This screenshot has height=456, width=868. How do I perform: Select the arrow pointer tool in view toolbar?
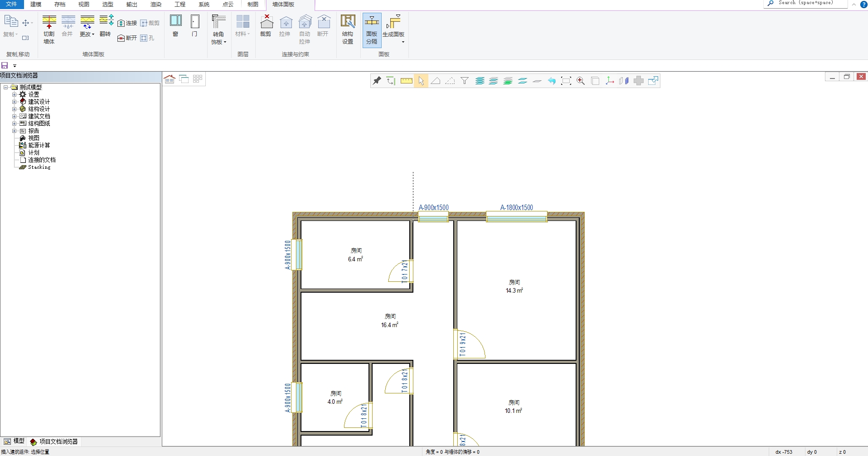[x=421, y=81]
